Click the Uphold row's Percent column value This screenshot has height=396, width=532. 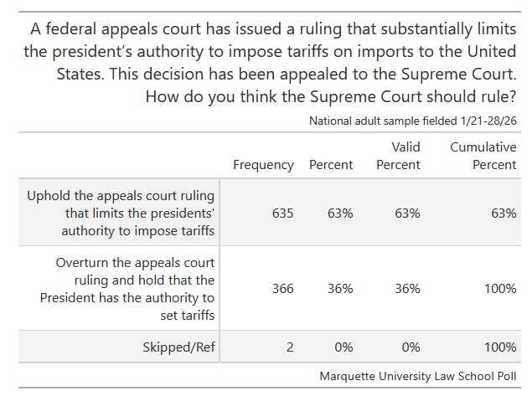point(340,213)
